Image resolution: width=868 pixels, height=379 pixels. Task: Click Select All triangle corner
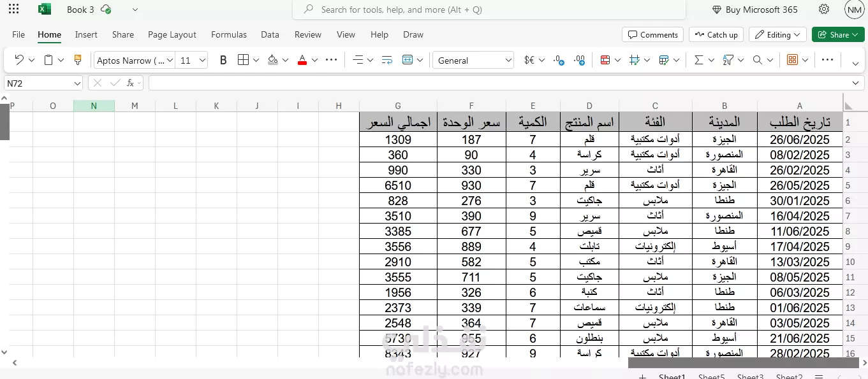[848, 106]
